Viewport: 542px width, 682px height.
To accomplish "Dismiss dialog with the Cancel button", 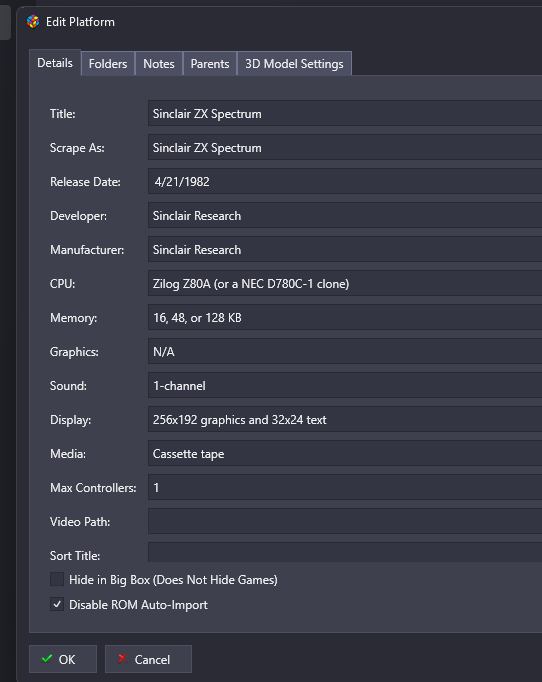I will coord(148,659).
